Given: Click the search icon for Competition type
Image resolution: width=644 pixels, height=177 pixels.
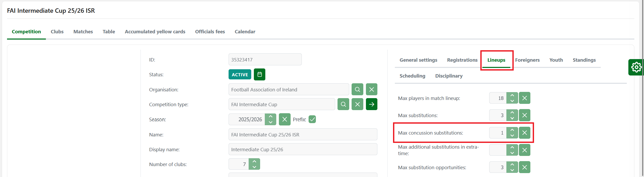Looking at the screenshot, I should coord(343,104).
